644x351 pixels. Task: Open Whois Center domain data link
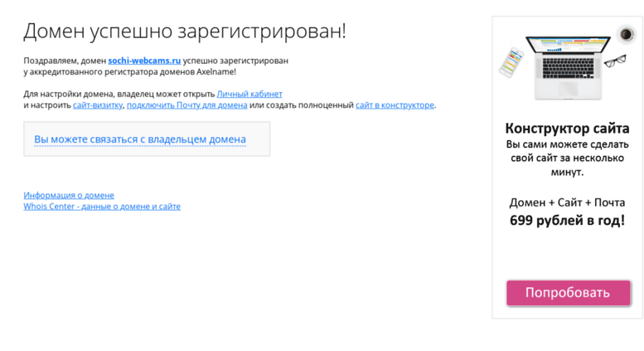coord(102,207)
